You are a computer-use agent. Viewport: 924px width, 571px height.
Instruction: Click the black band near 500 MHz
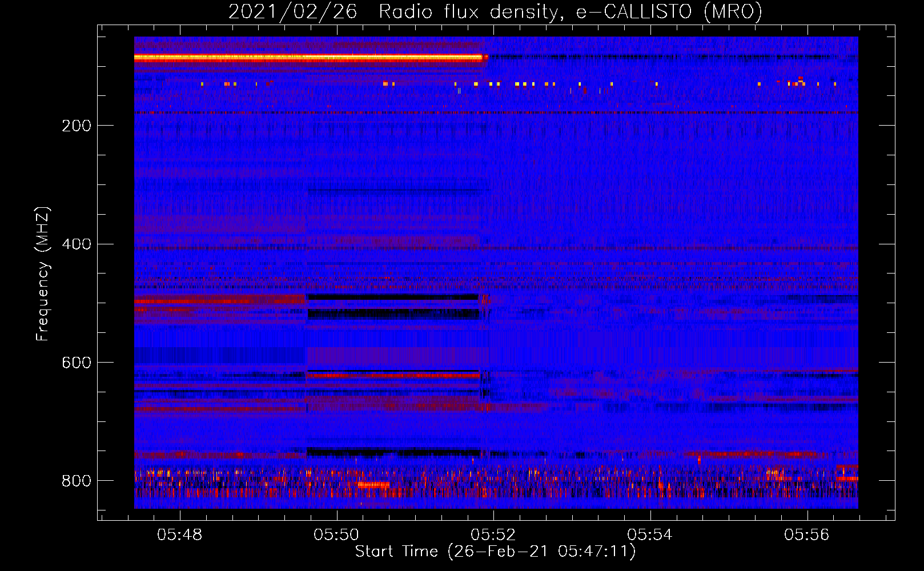392,297
